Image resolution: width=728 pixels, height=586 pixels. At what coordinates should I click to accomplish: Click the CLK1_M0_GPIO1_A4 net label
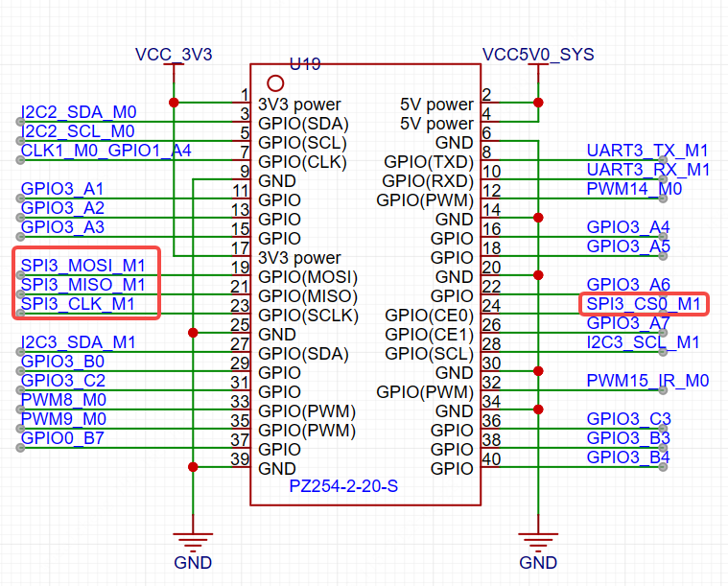(x=106, y=151)
